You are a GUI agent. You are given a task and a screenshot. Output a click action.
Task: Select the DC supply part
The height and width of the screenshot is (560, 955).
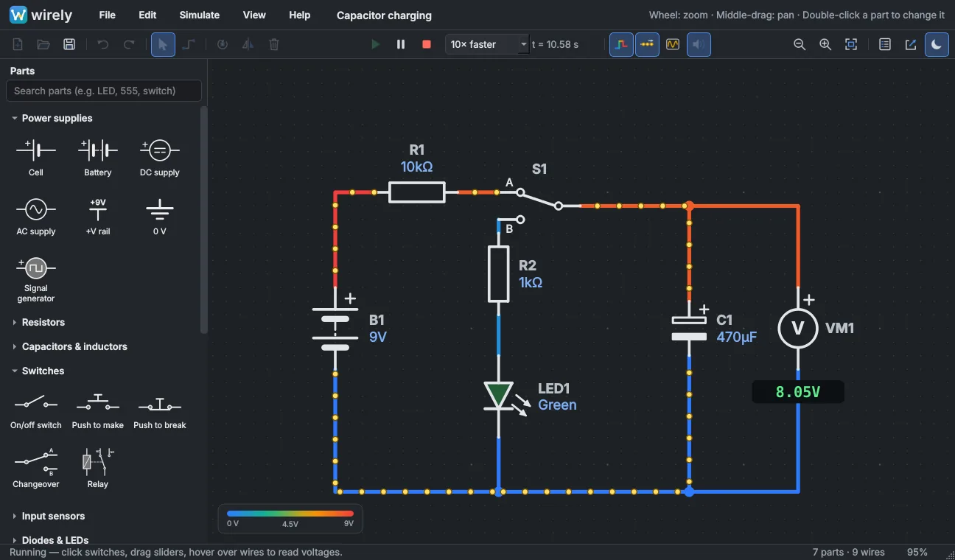[160, 158]
